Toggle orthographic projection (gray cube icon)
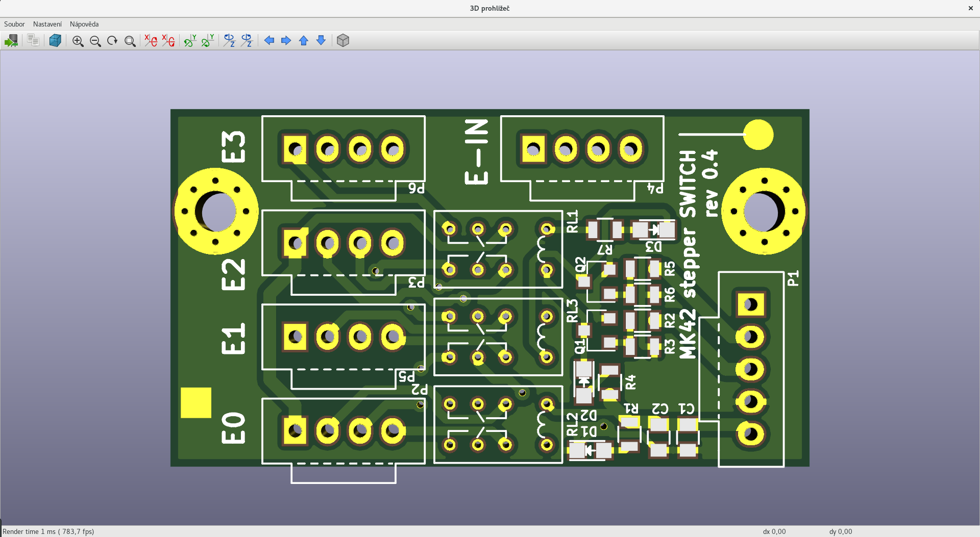 343,41
